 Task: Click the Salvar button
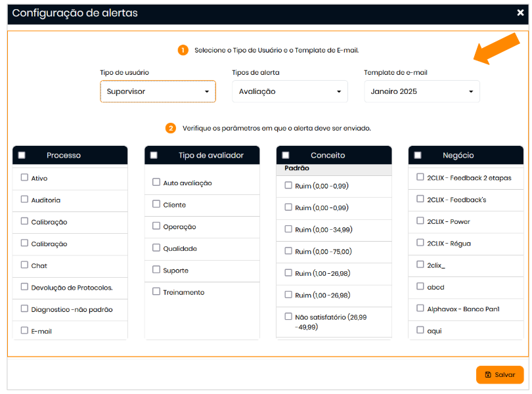coord(500,374)
